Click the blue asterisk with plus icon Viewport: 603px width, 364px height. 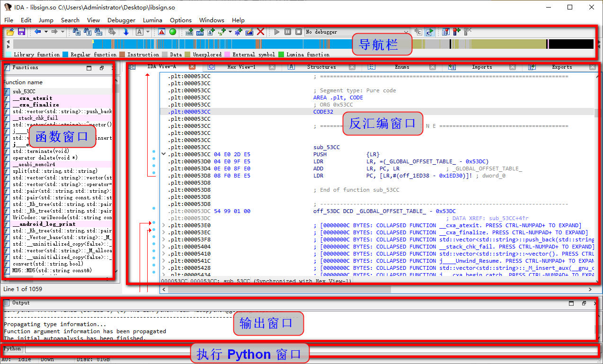pyautogui.click(x=238, y=32)
